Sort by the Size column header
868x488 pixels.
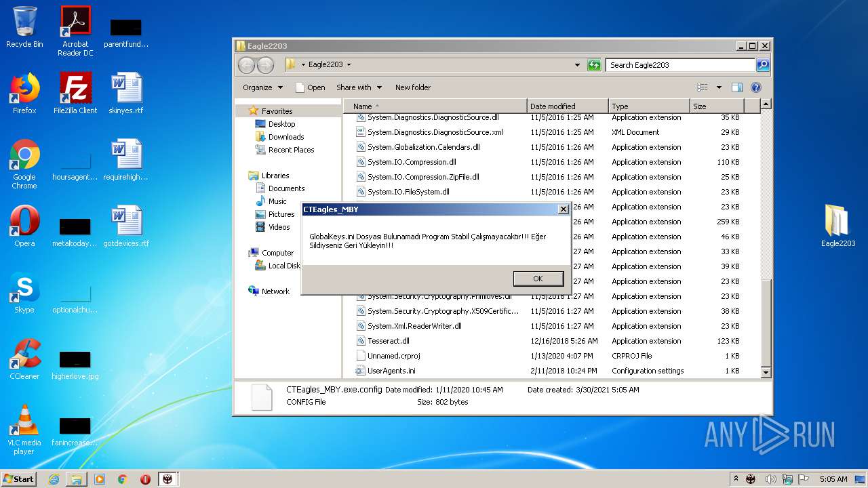(x=717, y=106)
